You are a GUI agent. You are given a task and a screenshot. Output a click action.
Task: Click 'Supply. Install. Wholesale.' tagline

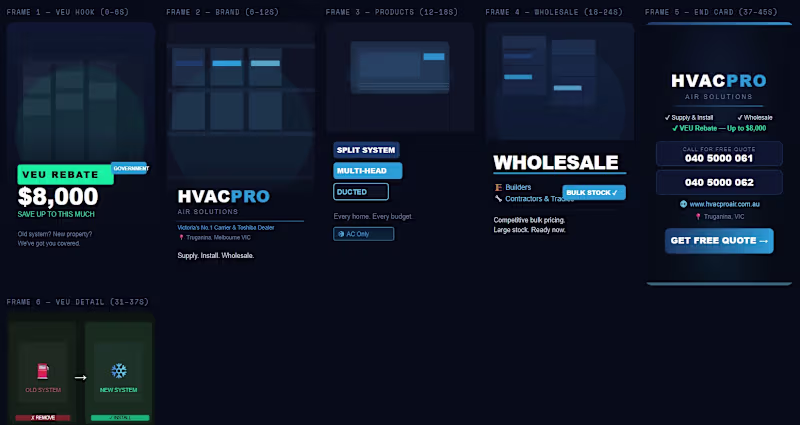coord(215,255)
